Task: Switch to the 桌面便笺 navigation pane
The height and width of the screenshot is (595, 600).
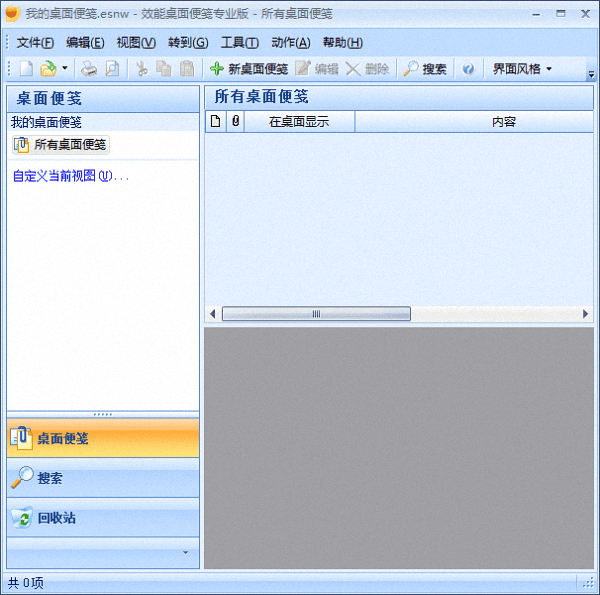Action: click(x=103, y=438)
